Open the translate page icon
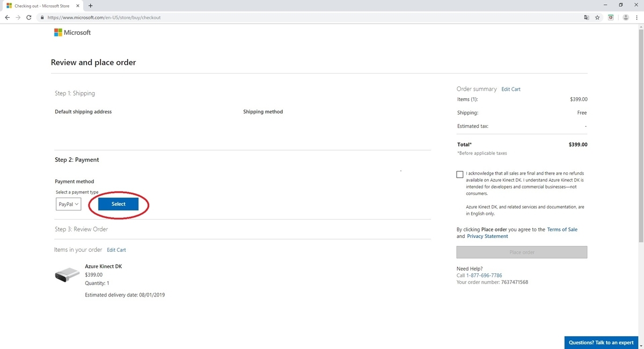Viewport: 644px width, 349px height. pos(587,17)
